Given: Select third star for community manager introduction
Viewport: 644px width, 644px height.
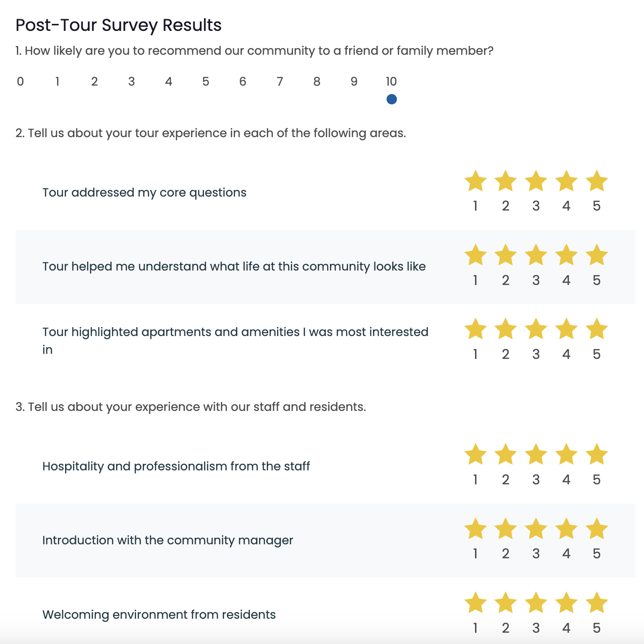Looking at the screenshot, I should tap(536, 529).
